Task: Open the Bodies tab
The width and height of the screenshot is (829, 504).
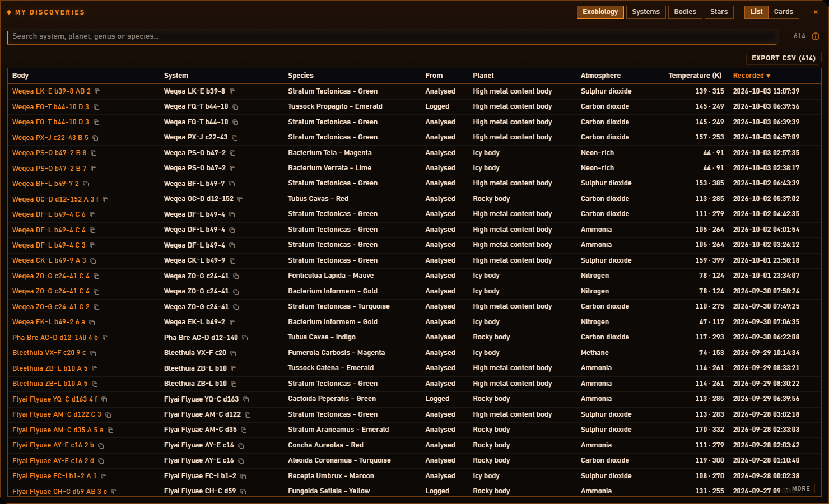Action: point(685,12)
